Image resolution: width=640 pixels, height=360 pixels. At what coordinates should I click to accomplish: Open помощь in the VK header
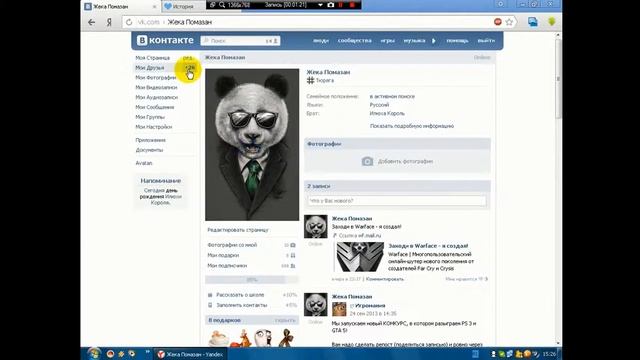[457, 40]
